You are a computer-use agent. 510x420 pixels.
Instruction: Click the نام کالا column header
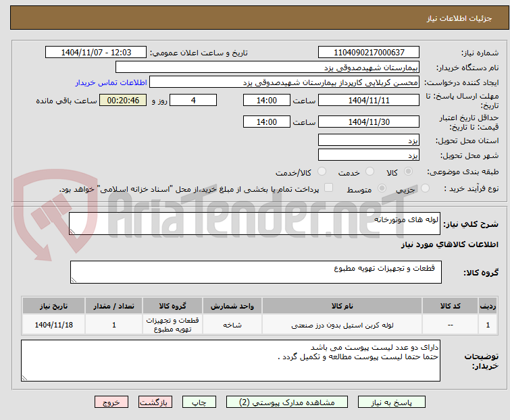[342, 306]
